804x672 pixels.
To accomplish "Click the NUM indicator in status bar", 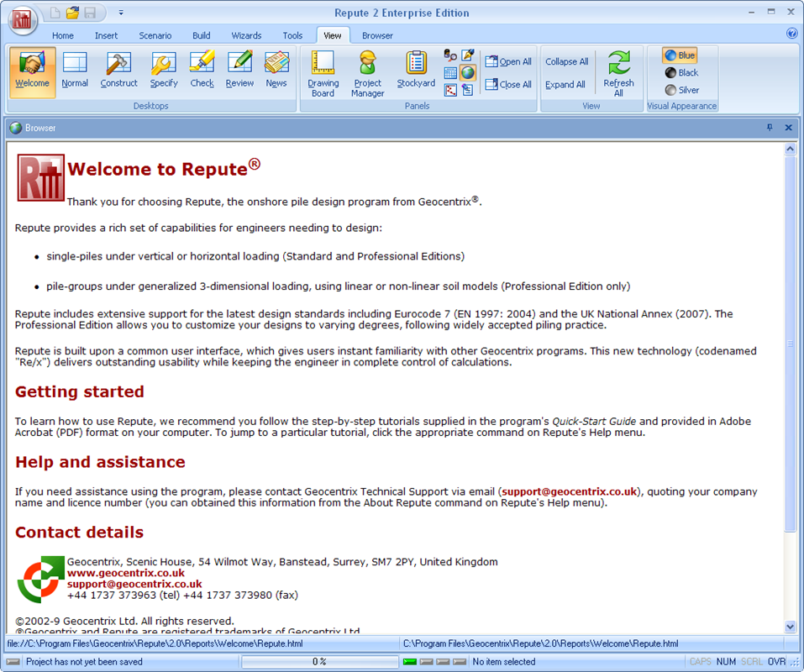I will pyautogui.click(x=726, y=662).
